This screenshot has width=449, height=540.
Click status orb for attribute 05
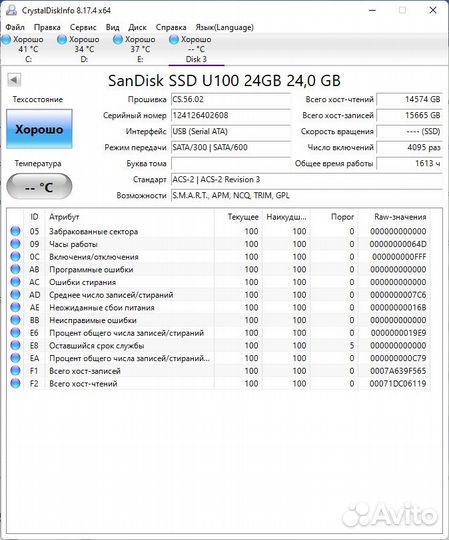15,231
